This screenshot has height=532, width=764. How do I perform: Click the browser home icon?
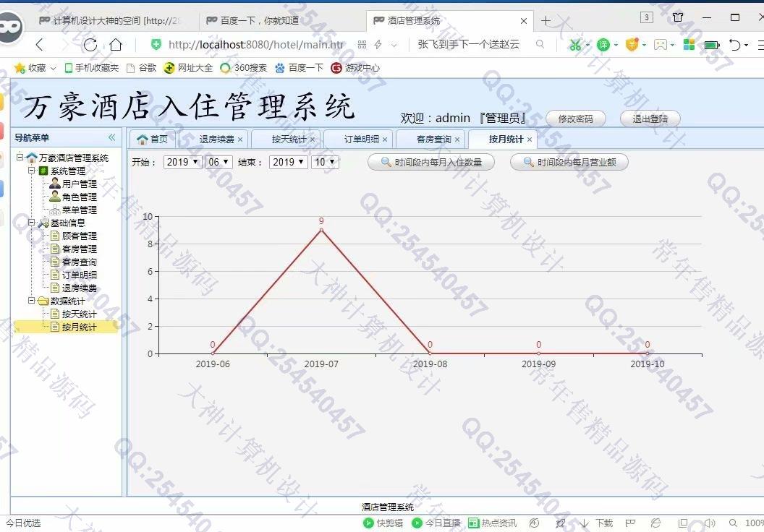[x=116, y=45]
